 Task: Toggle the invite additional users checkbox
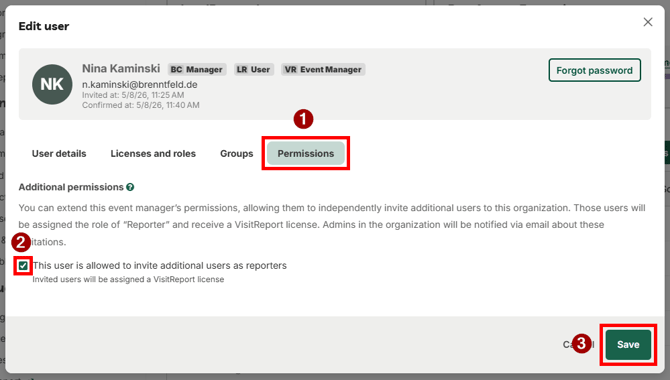point(23,266)
